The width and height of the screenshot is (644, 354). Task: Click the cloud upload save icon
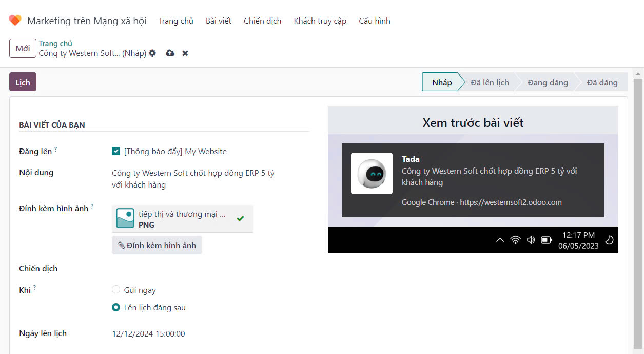(x=170, y=53)
